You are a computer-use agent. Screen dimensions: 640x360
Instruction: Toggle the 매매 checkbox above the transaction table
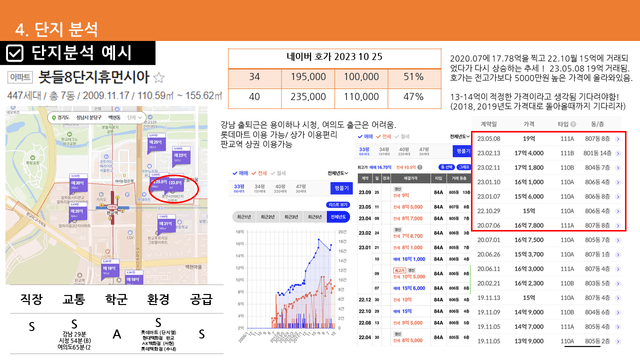(x=365, y=137)
